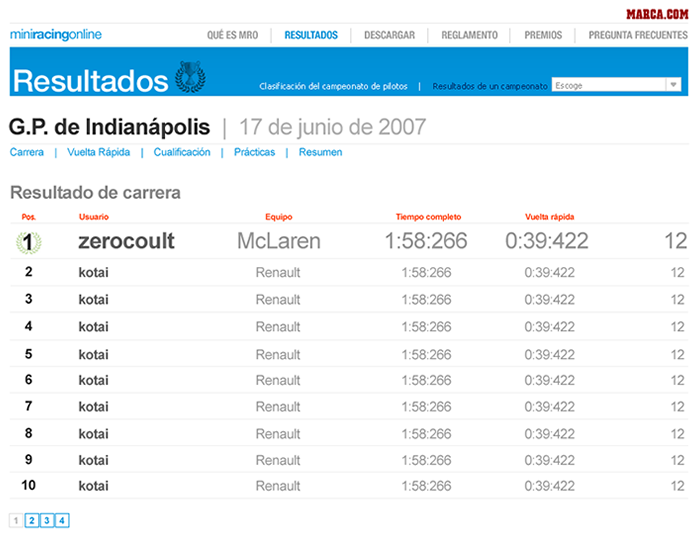Select the winner username zerocoult
This screenshot has width=700, height=543.
[126, 241]
